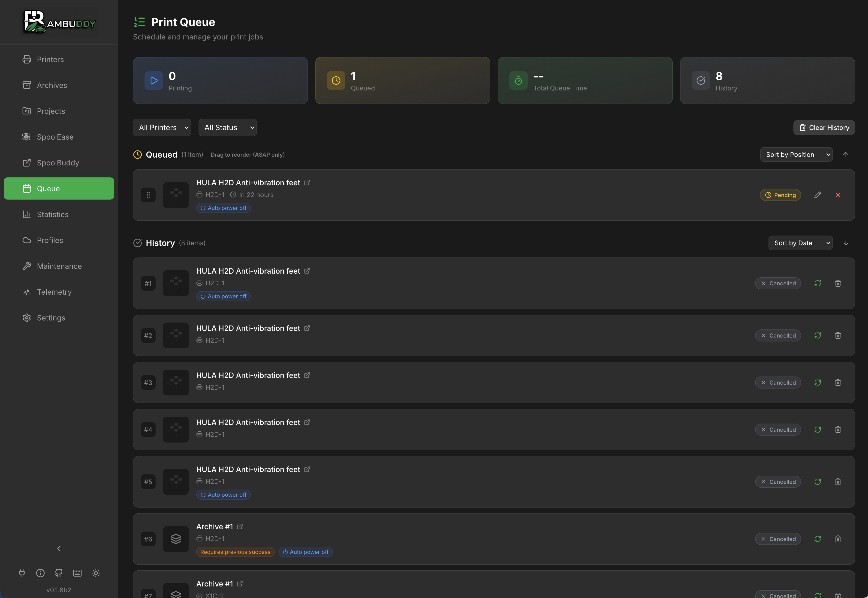Image resolution: width=868 pixels, height=598 pixels.
Task: Click the Archive #1 job thumbnail
Action: [x=175, y=538]
